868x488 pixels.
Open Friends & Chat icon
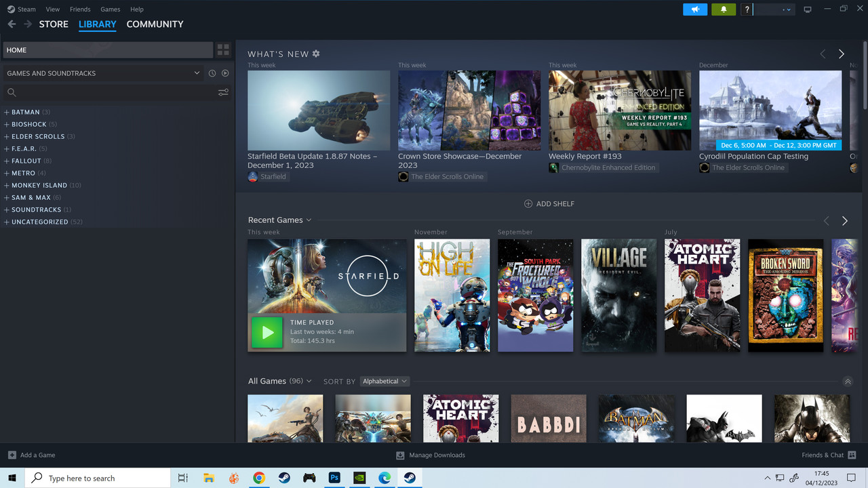coord(852,455)
